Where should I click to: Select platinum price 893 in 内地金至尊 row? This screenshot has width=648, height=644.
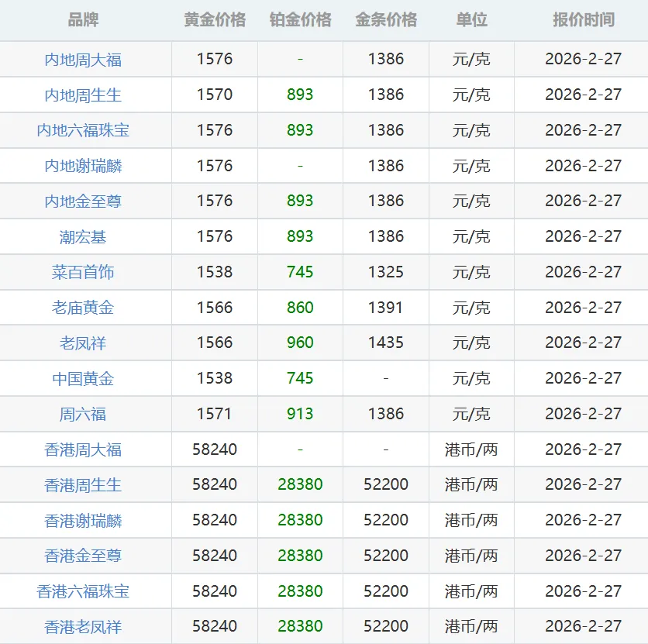click(x=301, y=201)
